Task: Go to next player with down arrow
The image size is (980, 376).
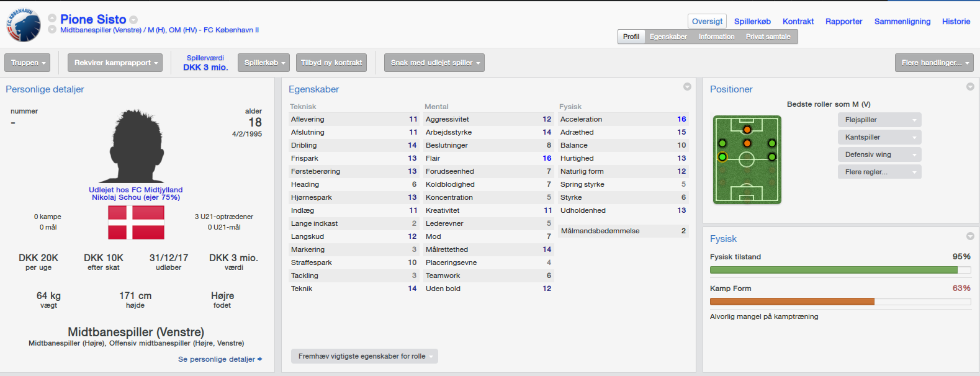Action: [x=52, y=29]
